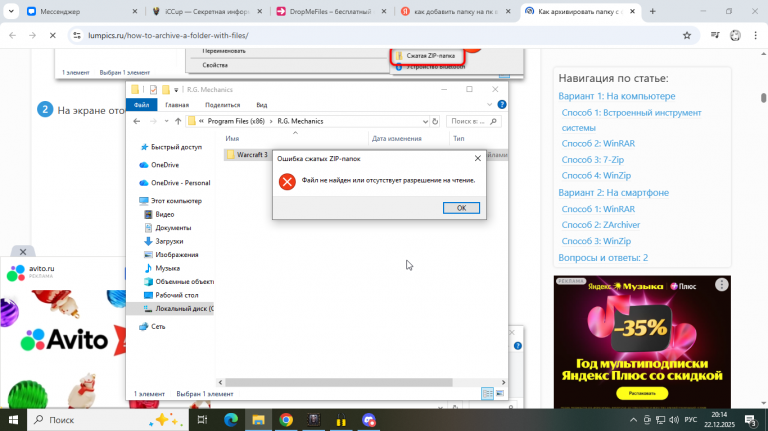Open Microsoft Edge from taskbar
Viewport: 768px width, 431px height.
point(231,420)
